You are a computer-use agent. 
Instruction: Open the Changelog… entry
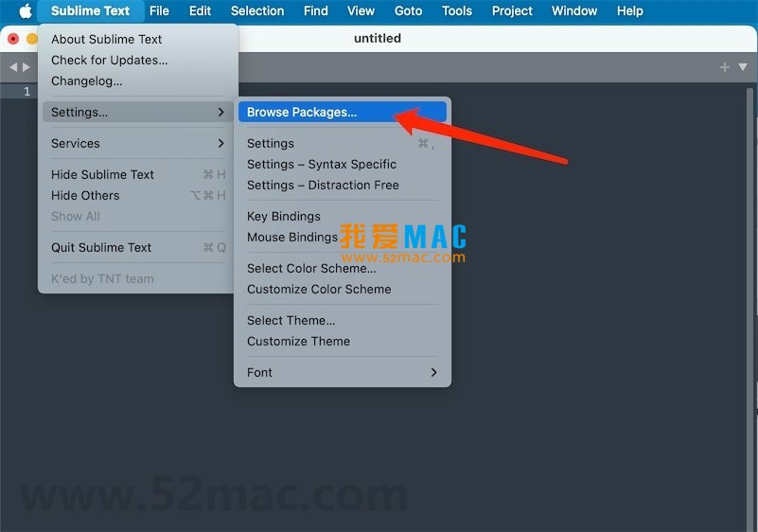pos(87,80)
